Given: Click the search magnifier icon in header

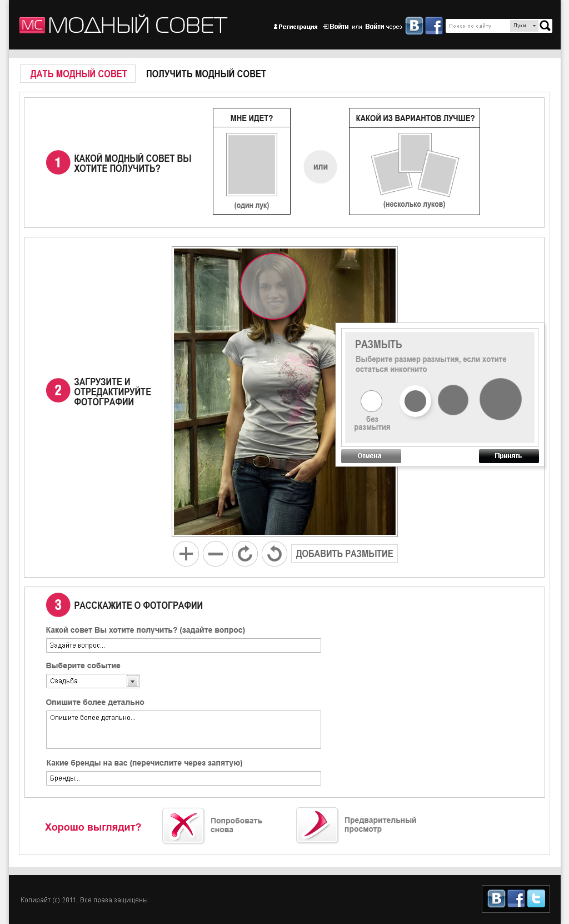Looking at the screenshot, I should tap(545, 26).
